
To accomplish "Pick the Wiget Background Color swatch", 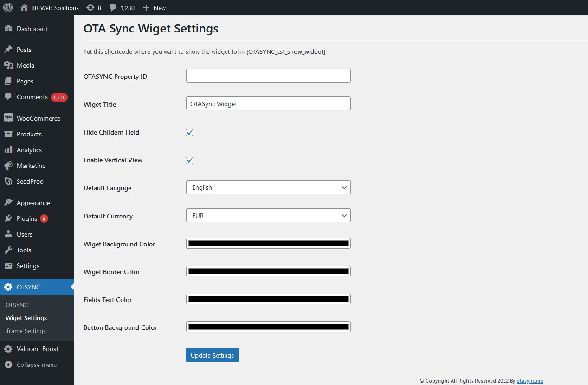I will click(x=268, y=243).
